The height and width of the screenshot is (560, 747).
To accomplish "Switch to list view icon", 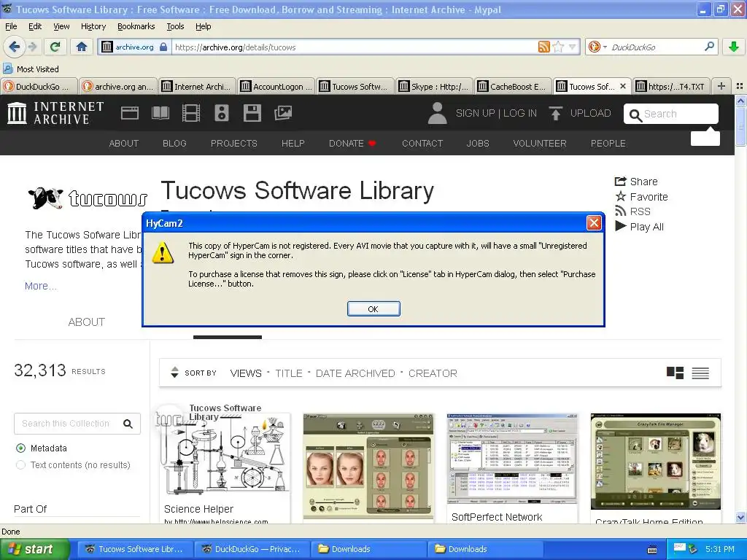I will pyautogui.click(x=700, y=373).
